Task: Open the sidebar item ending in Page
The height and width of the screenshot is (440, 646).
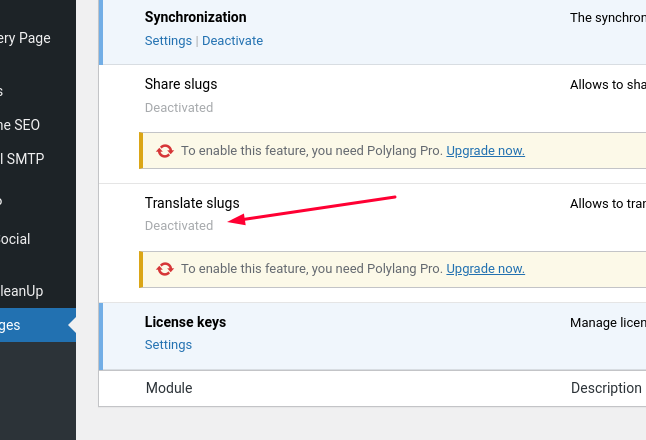Action: 25,38
